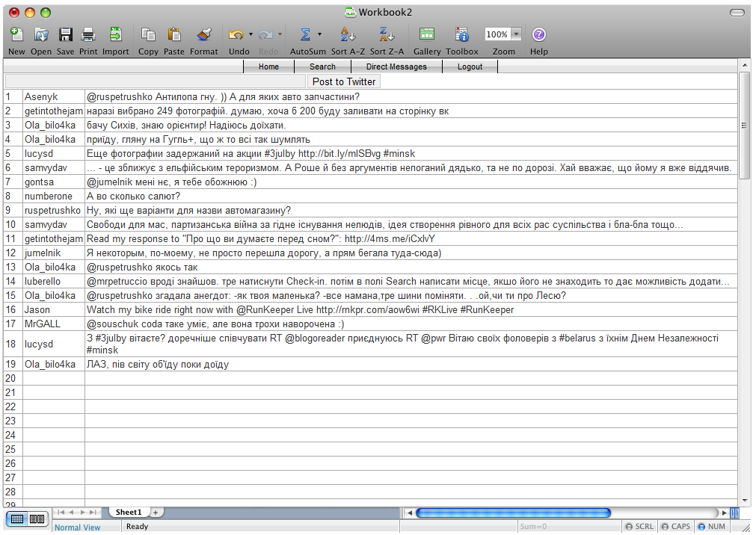Click the NUM indicator in the status bar

point(712,526)
